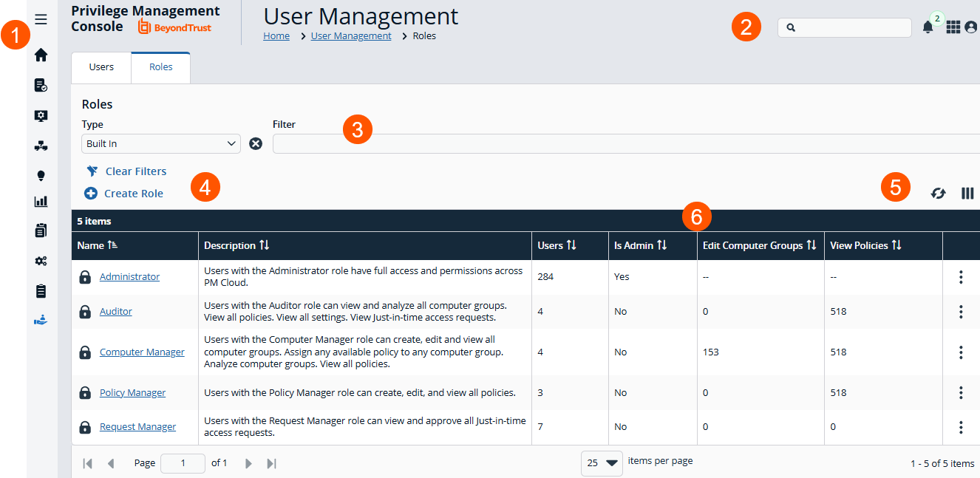Open the User Management breadcrumb link

pyautogui.click(x=351, y=35)
